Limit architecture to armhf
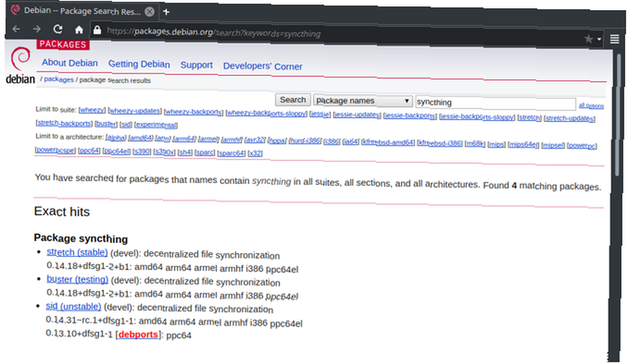 pyautogui.click(x=232, y=140)
